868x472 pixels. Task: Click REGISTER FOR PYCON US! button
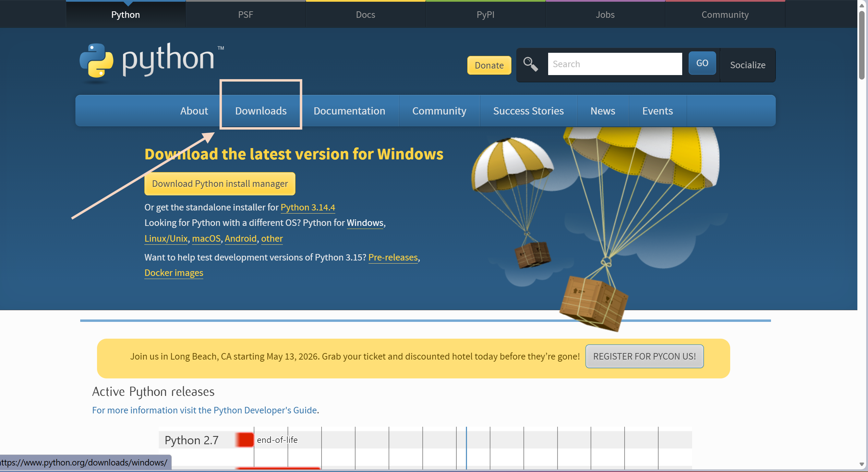tap(644, 356)
